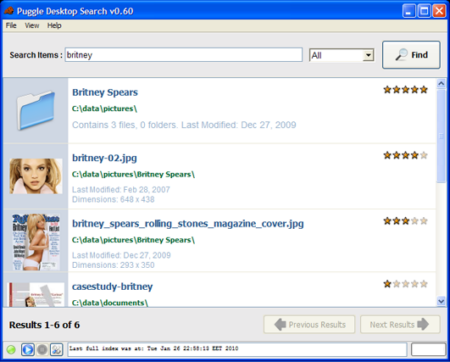
Task: Click the Britney Spears folder icon
Action: [36, 110]
